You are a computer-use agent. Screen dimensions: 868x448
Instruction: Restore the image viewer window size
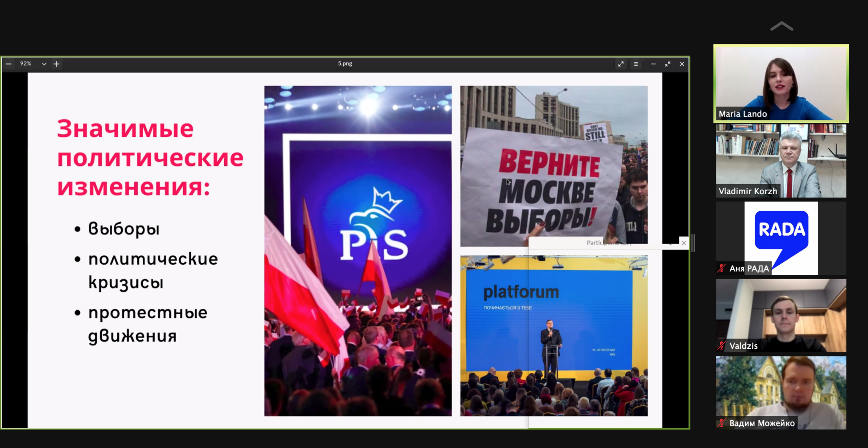point(667,64)
